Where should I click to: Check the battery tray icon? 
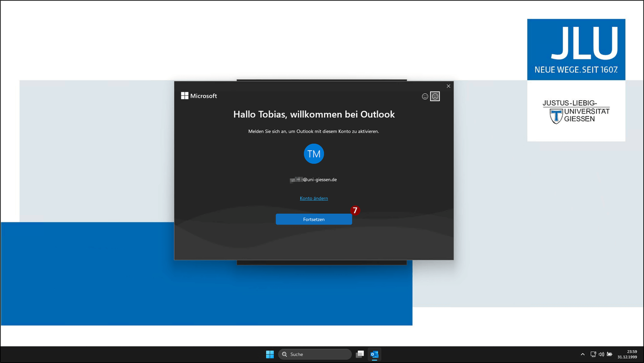click(x=610, y=354)
